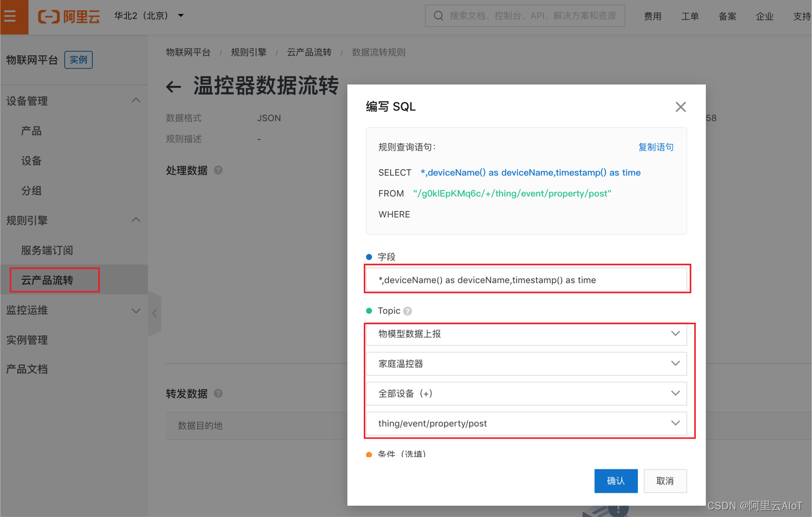Open the 全部设备（+） device dropdown
Image resolution: width=812 pixels, height=517 pixels.
(x=526, y=393)
